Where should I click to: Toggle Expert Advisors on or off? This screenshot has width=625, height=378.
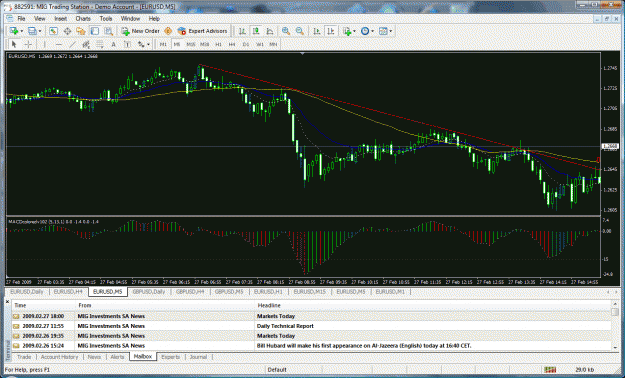pyautogui.click(x=202, y=31)
